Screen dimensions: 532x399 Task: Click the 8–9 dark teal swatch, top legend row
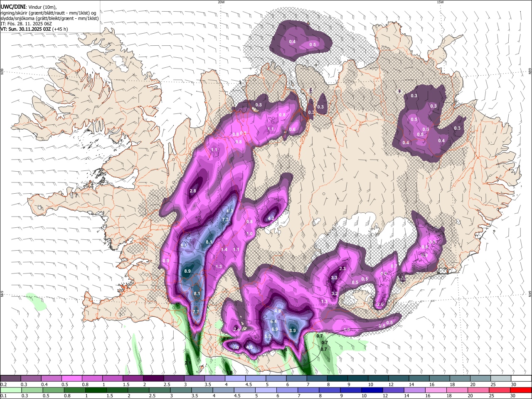tap(337, 379)
